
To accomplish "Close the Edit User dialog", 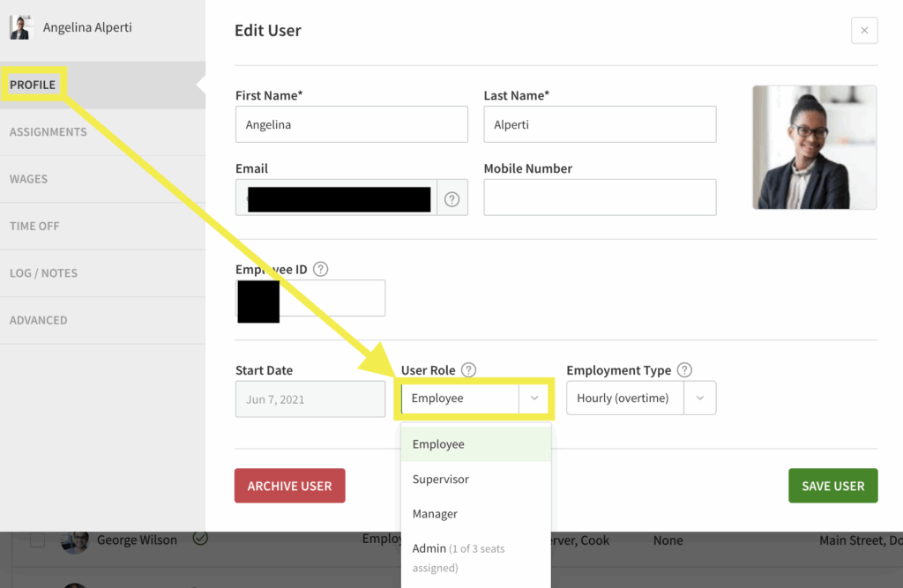I will [x=863, y=31].
